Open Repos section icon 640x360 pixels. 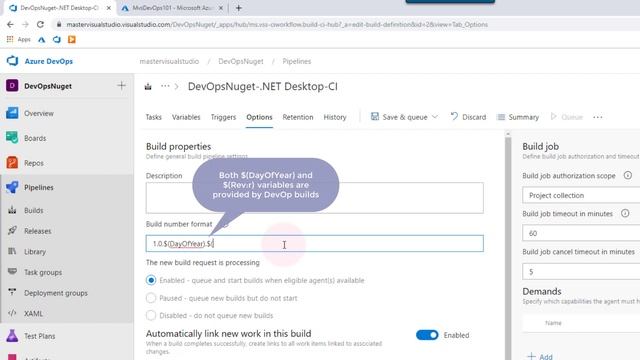[x=12, y=163]
